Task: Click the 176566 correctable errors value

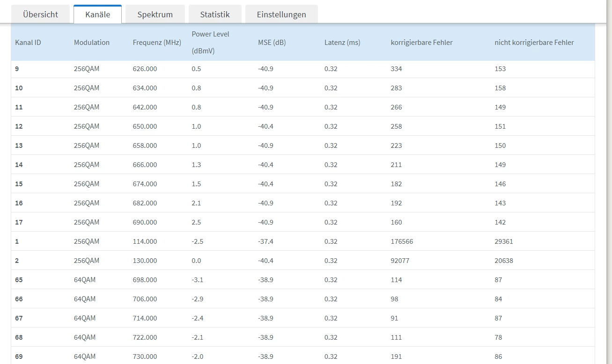Action: 402,241
